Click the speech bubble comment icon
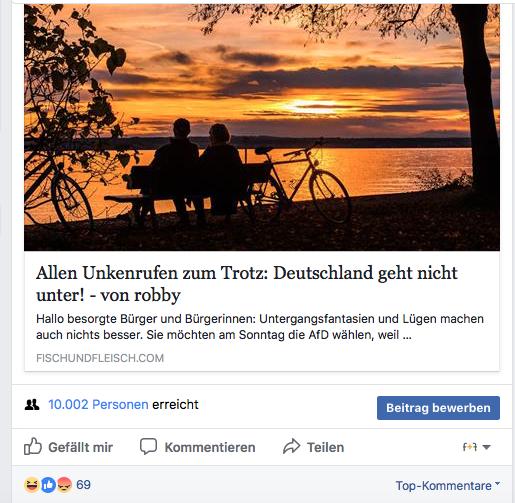 click(x=148, y=446)
